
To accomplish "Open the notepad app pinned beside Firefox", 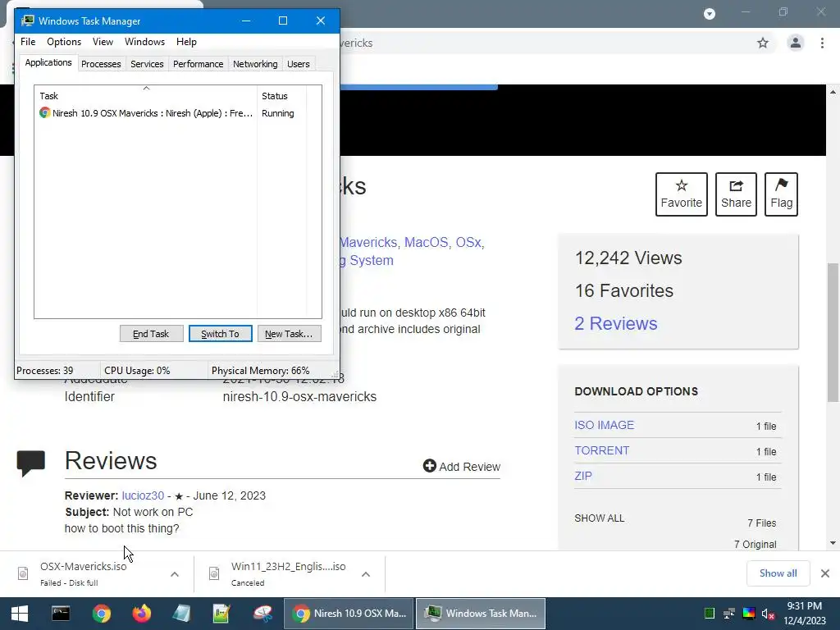I will [x=181, y=614].
